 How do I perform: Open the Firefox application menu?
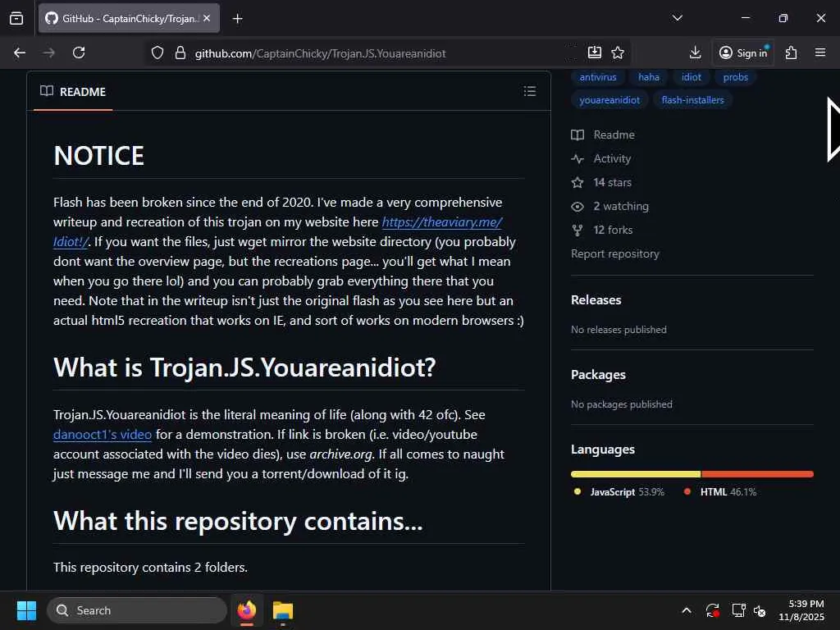[x=819, y=52]
